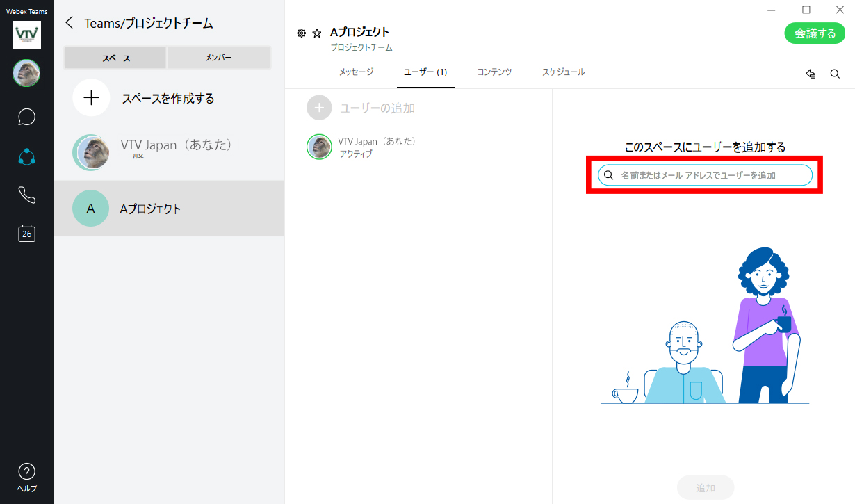The image size is (855, 504).
Task: Maximize the Webex Teams window
Action: pos(806,10)
